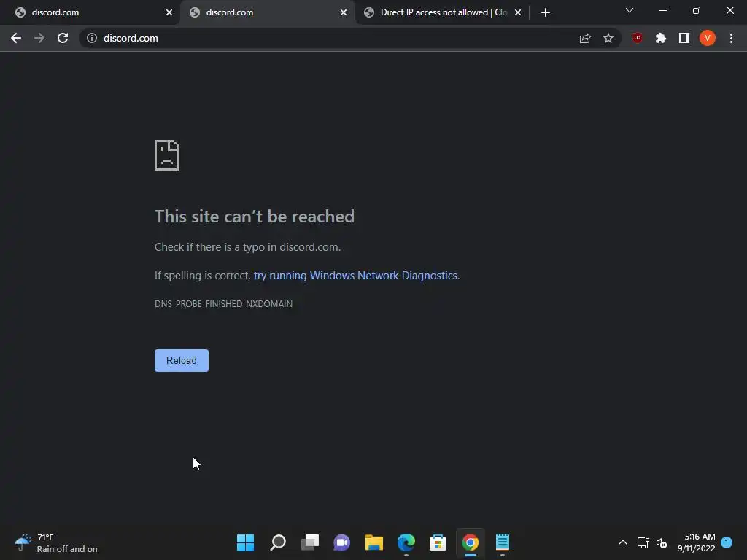
Task: Open the clock showing 5:16 AM
Action: point(696,542)
